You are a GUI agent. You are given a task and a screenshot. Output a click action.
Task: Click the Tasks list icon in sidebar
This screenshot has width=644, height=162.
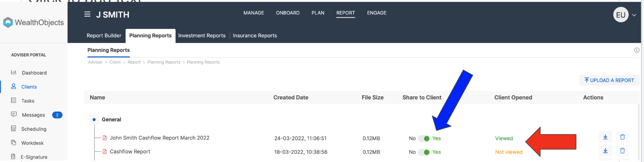click(x=14, y=100)
